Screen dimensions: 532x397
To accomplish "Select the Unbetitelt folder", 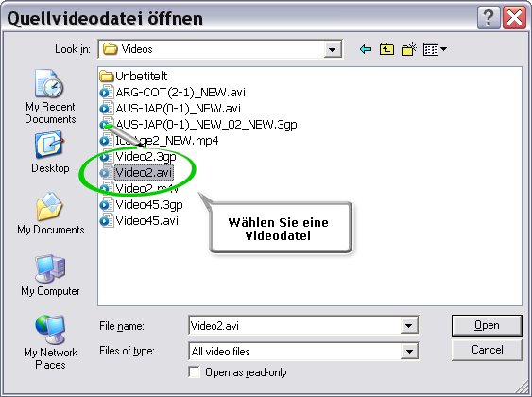I will point(133,76).
